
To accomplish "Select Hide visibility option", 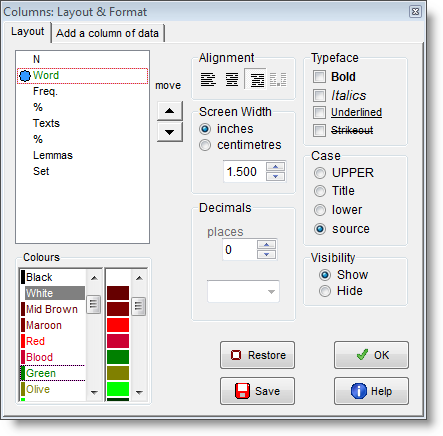I will (325, 291).
